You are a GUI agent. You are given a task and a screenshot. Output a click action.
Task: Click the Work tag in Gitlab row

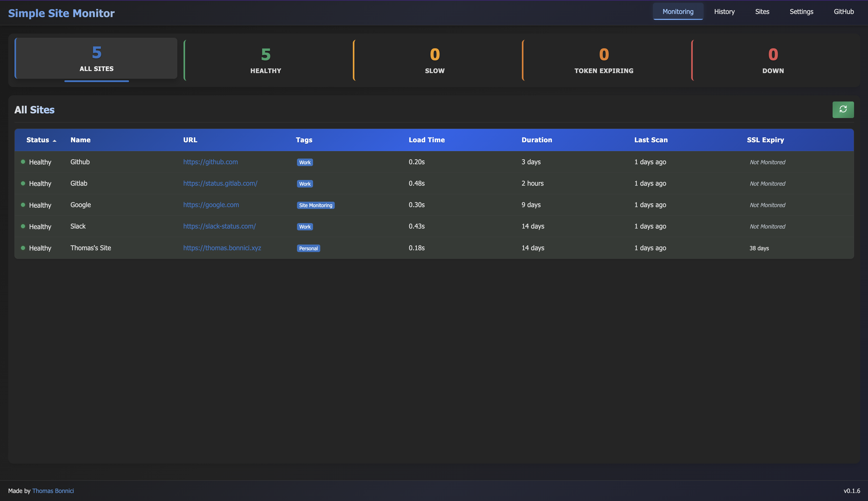pos(305,184)
